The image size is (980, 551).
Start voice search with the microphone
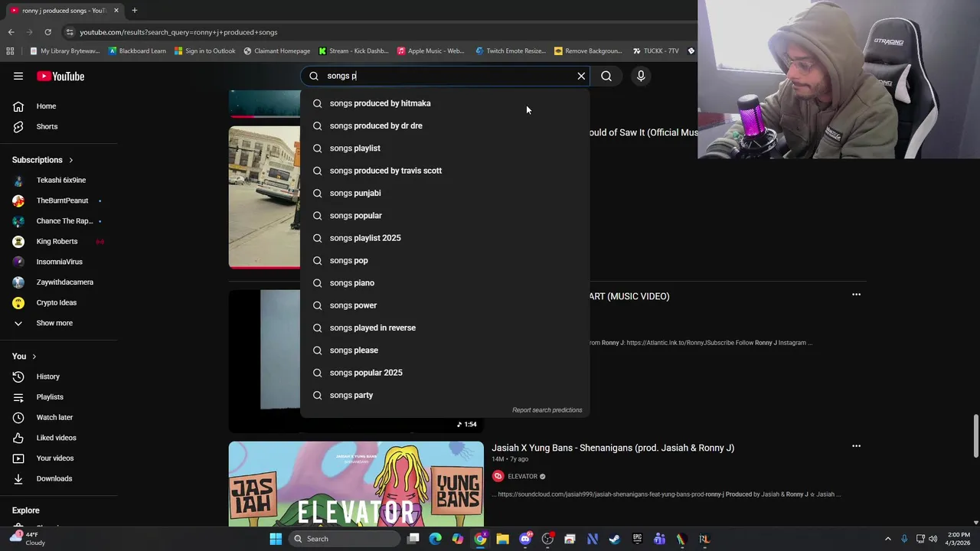pos(641,76)
